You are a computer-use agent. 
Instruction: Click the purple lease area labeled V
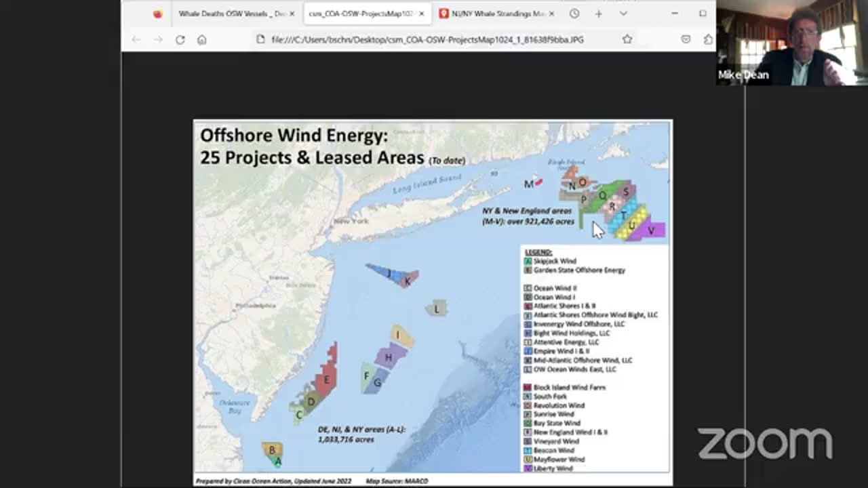pos(648,230)
